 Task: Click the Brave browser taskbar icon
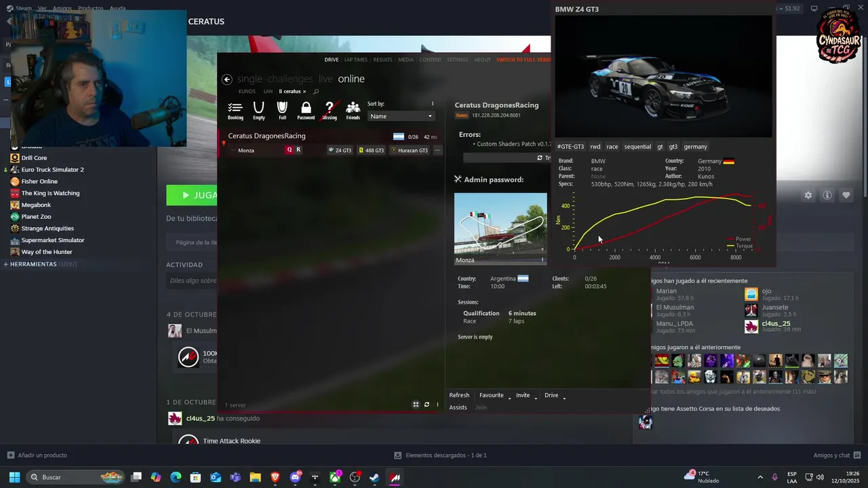pos(275,477)
